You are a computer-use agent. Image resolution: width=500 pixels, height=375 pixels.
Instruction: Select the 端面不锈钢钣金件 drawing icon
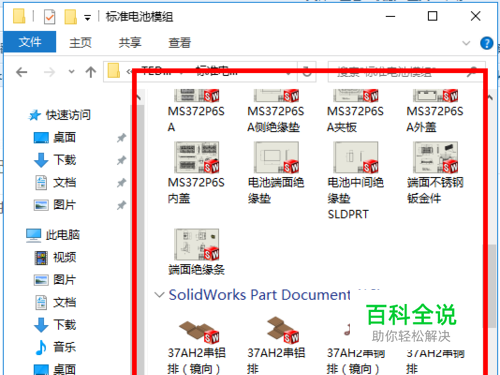435,157
